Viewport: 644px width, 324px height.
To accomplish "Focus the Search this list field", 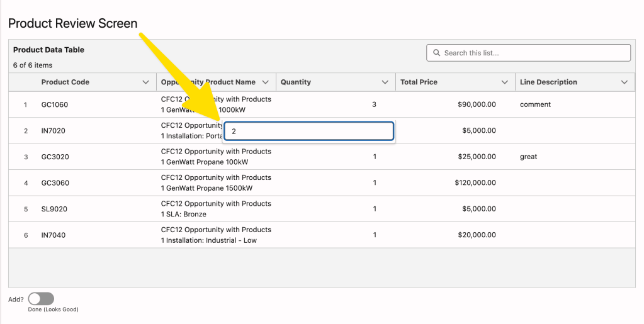I will click(529, 53).
